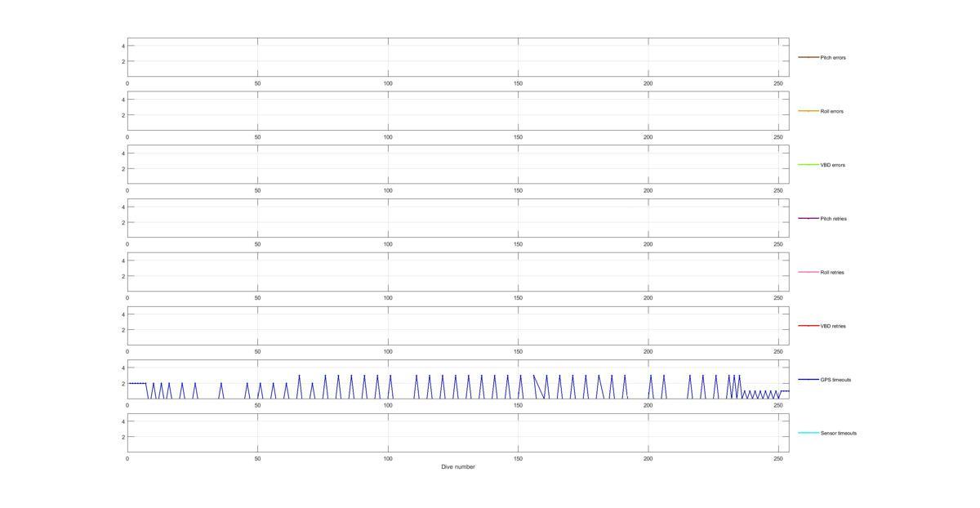
Task: Click the "100" tick under the Sensor timeouts plot
Action: [388, 459]
